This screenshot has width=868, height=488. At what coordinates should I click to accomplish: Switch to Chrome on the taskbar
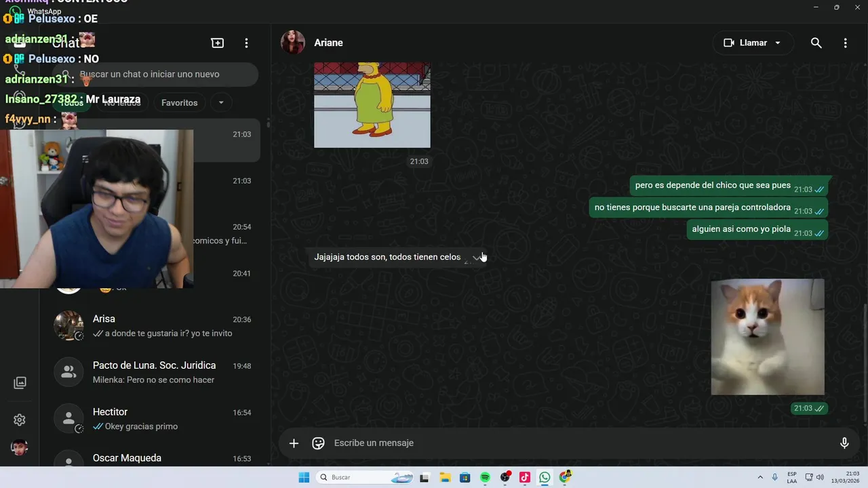566,477
